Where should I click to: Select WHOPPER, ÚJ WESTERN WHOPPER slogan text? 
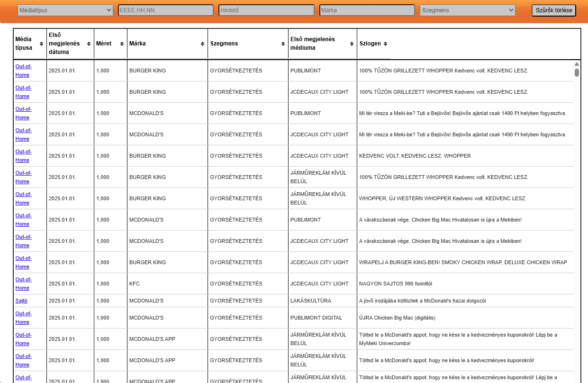click(443, 198)
